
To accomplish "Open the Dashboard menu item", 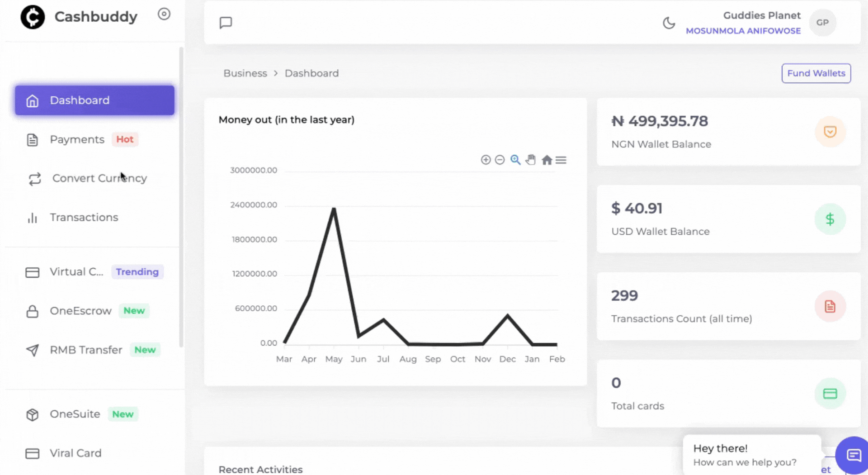I will [x=94, y=100].
